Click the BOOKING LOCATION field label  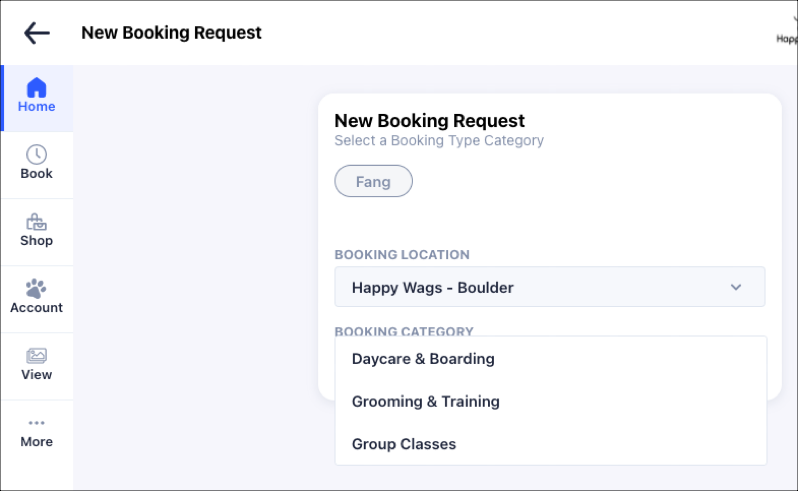401,255
